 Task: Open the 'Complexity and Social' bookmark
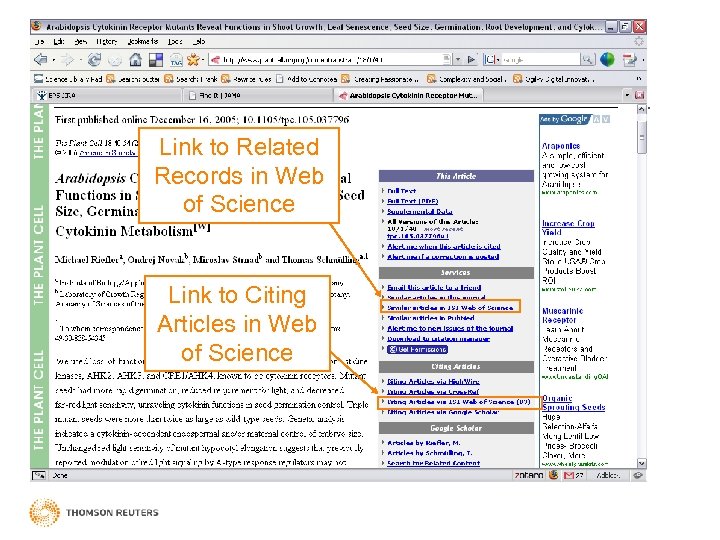click(x=467, y=79)
